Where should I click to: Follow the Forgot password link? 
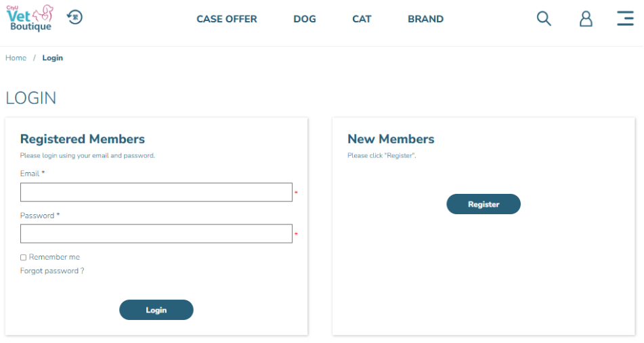click(52, 270)
